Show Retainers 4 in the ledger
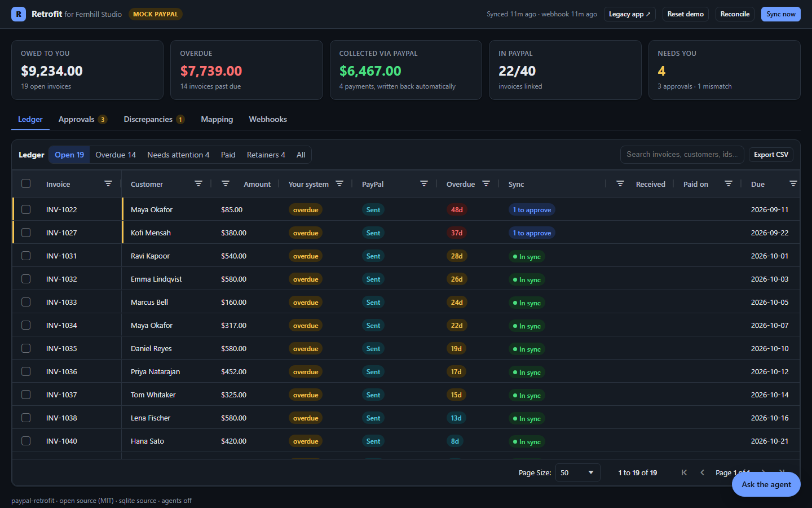The width and height of the screenshot is (812, 508). [x=266, y=155]
